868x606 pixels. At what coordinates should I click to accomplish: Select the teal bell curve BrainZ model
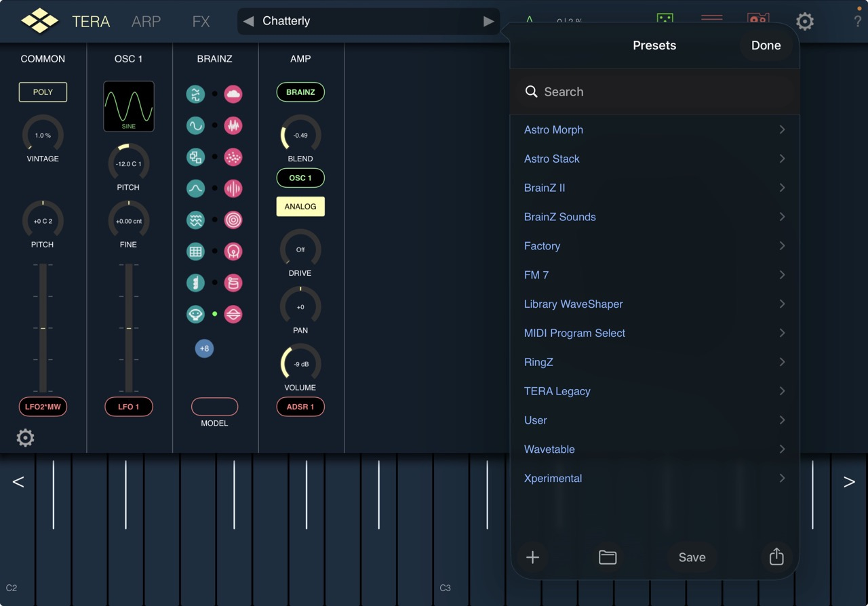click(x=195, y=188)
